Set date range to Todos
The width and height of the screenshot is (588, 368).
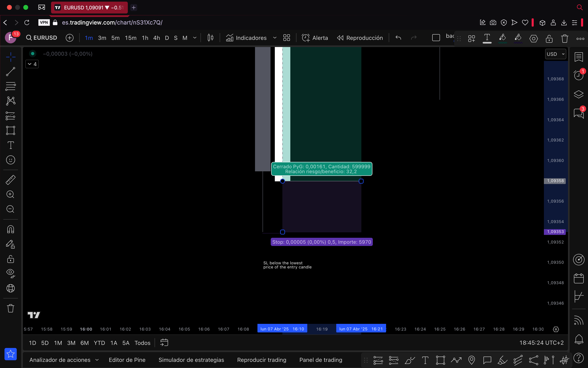pyautogui.click(x=142, y=343)
